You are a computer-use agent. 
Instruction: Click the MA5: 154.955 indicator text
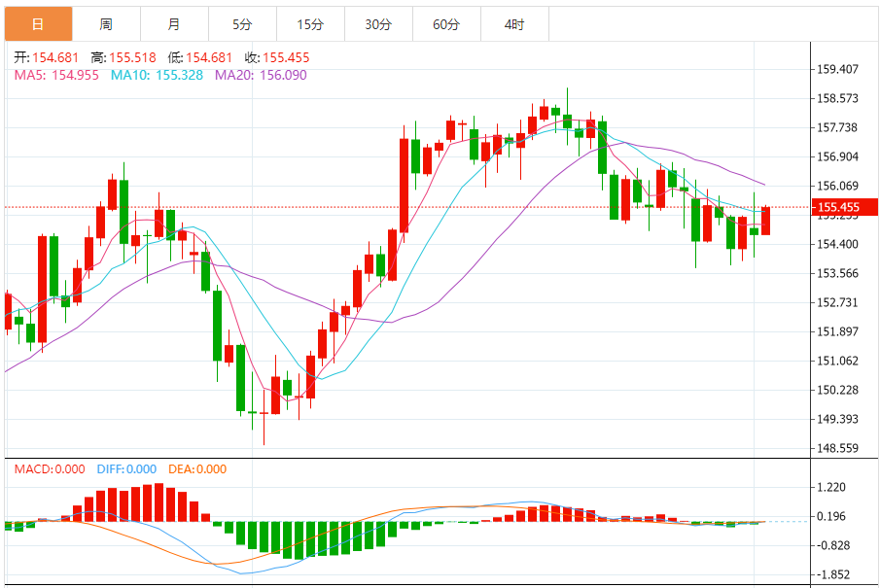point(56,75)
